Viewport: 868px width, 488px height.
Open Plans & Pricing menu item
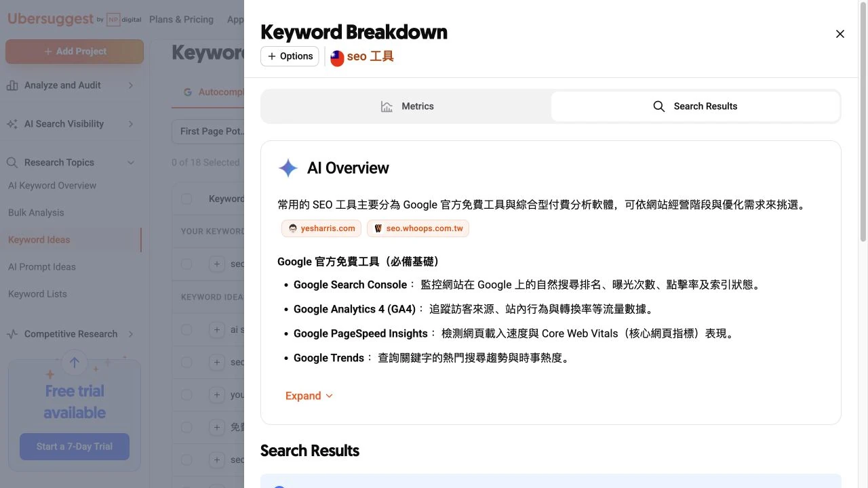point(181,20)
